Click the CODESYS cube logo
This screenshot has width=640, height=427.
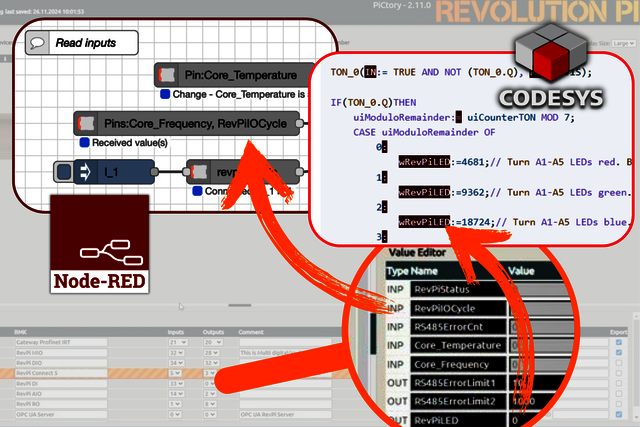(x=551, y=53)
